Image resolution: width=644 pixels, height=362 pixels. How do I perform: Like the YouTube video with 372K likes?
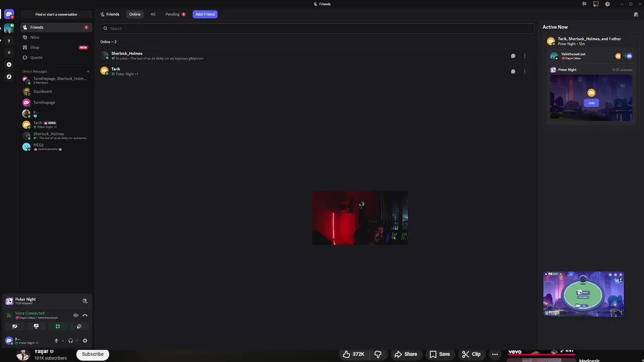tap(353, 354)
